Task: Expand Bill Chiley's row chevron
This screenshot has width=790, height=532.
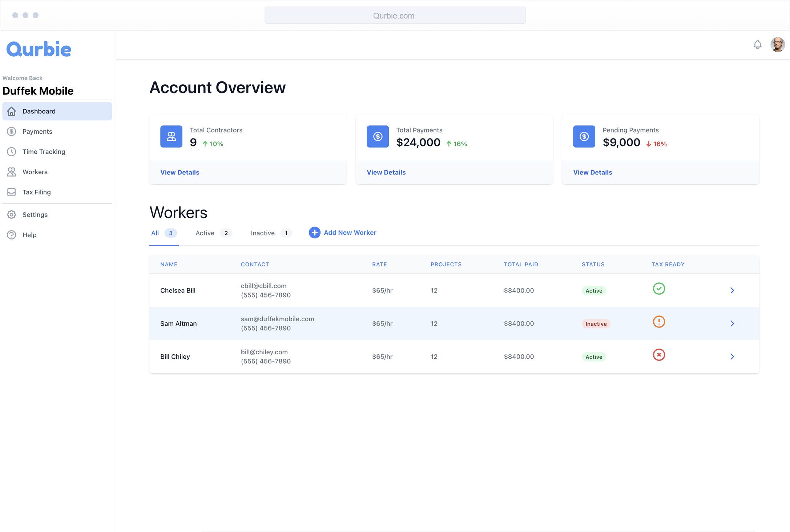Action: pyautogui.click(x=732, y=356)
